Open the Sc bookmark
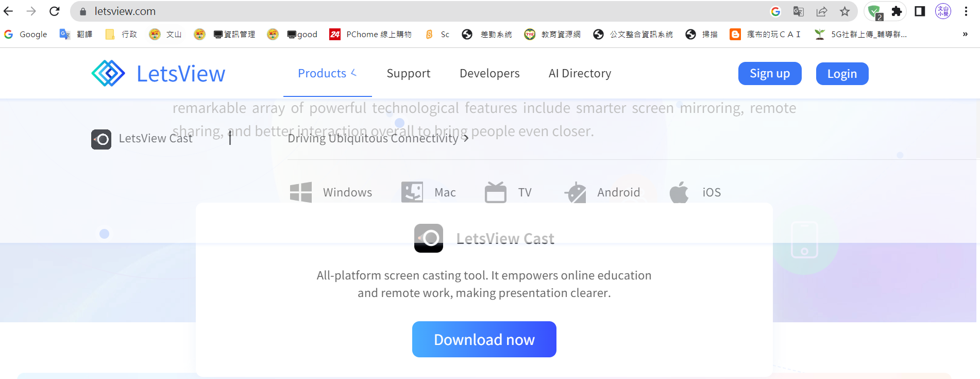 click(437, 34)
